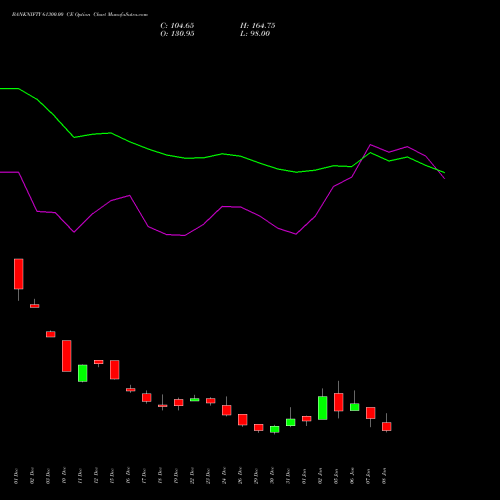The image size is (500, 500).
Task: Click the last red candlestick for 08 Jan
Action: (x=387, y=426)
